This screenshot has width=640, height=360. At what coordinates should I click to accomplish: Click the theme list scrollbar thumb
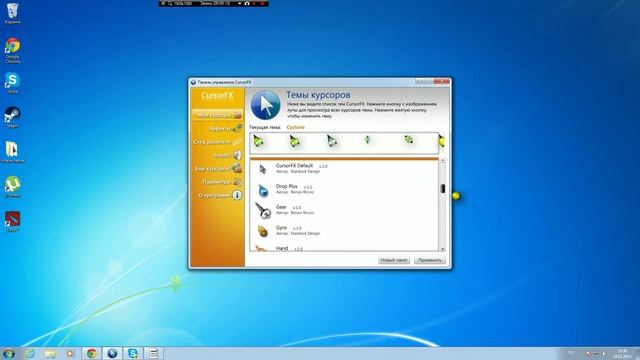(442, 188)
